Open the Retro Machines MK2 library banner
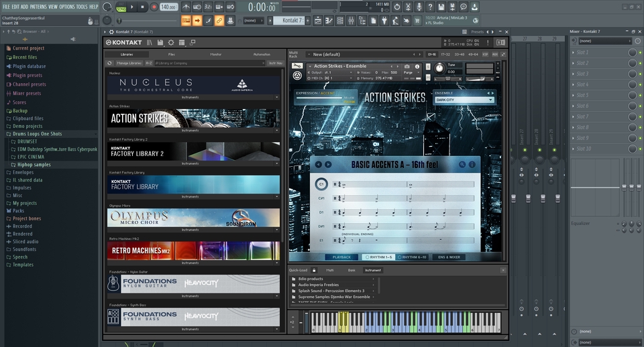This screenshot has width=644, height=347. click(193, 251)
